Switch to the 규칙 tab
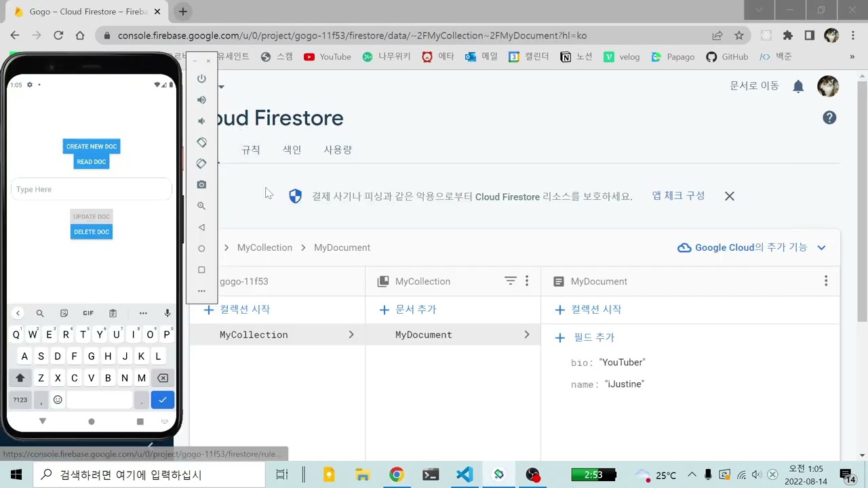 (x=251, y=150)
